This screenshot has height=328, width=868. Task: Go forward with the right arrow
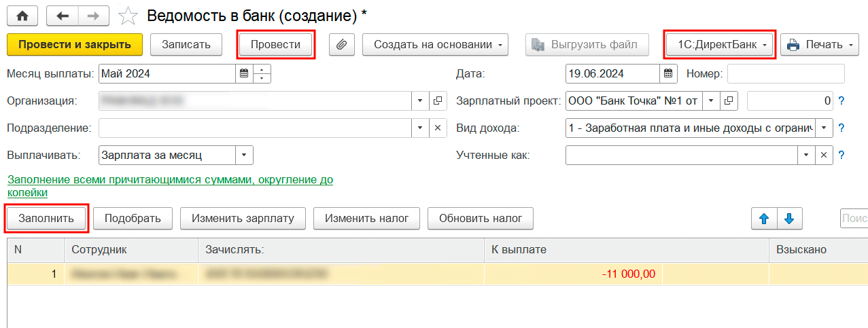(95, 15)
